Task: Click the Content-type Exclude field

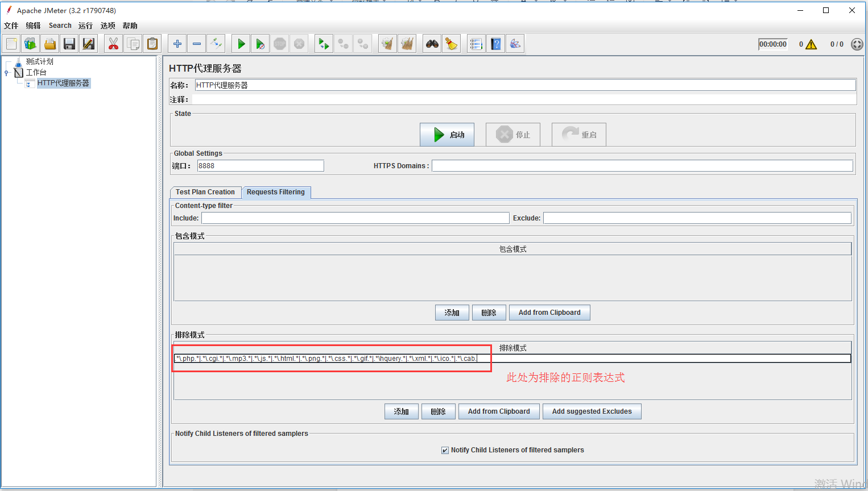Action: tap(697, 218)
